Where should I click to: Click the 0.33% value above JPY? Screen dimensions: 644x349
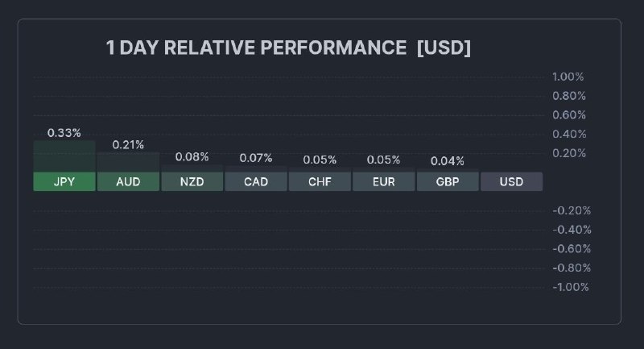[x=64, y=133]
